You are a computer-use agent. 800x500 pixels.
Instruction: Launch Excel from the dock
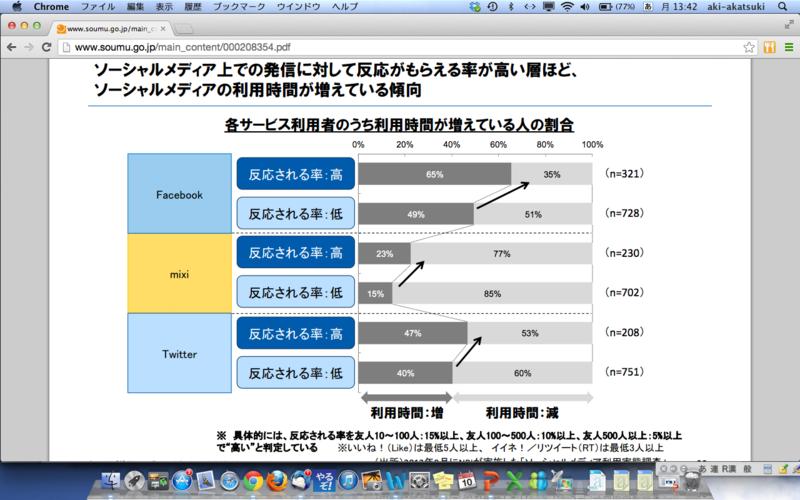(x=514, y=481)
